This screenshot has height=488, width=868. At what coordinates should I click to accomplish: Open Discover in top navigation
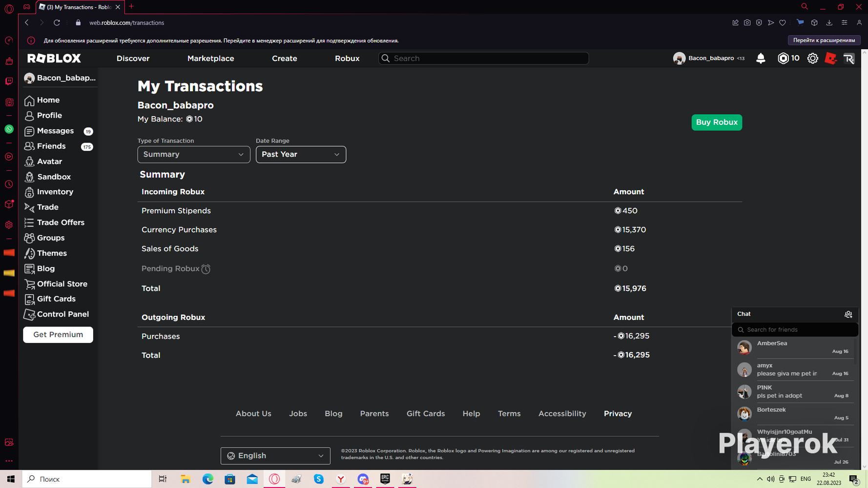(133, 59)
